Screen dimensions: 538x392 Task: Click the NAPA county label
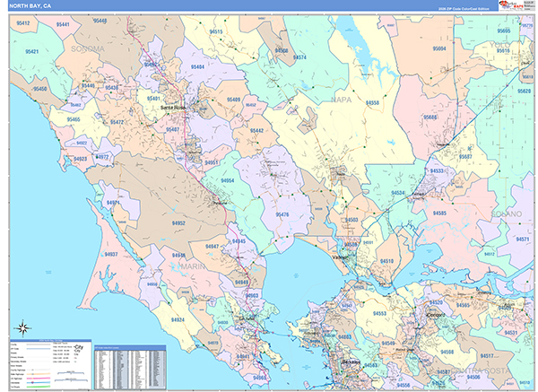coord(342,99)
